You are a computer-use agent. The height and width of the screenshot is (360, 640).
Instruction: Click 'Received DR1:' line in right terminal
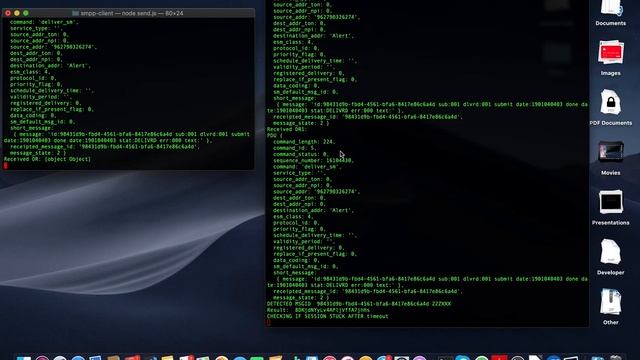(x=286, y=129)
